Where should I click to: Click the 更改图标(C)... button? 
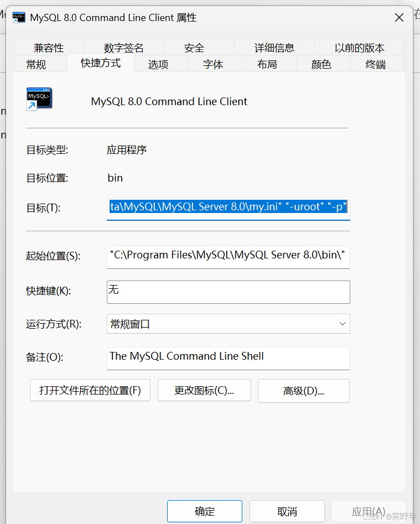pyautogui.click(x=204, y=390)
